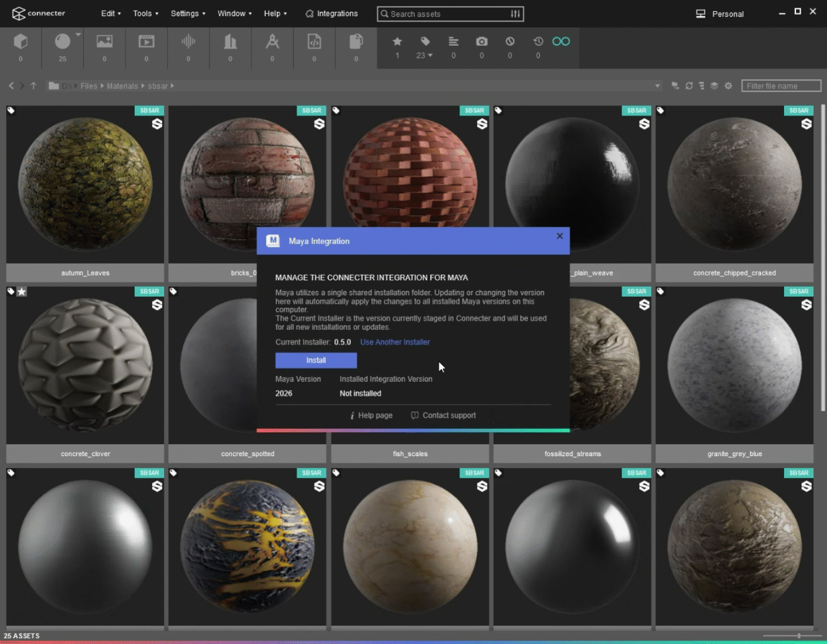Click the Use Another Installer link
Viewport: 827px width, 644px height.
click(x=395, y=342)
